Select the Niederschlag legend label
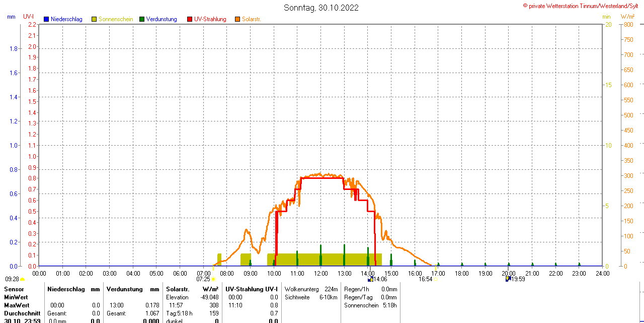 click(x=66, y=19)
